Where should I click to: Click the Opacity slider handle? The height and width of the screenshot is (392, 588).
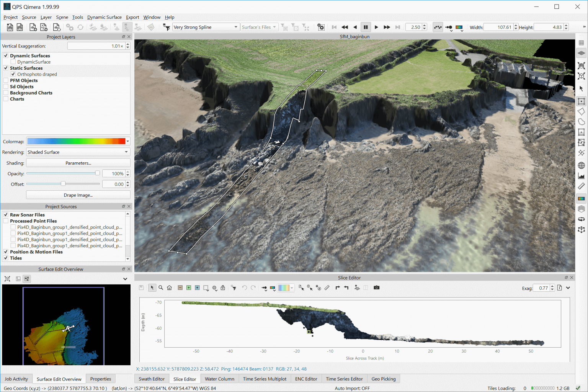click(98, 173)
